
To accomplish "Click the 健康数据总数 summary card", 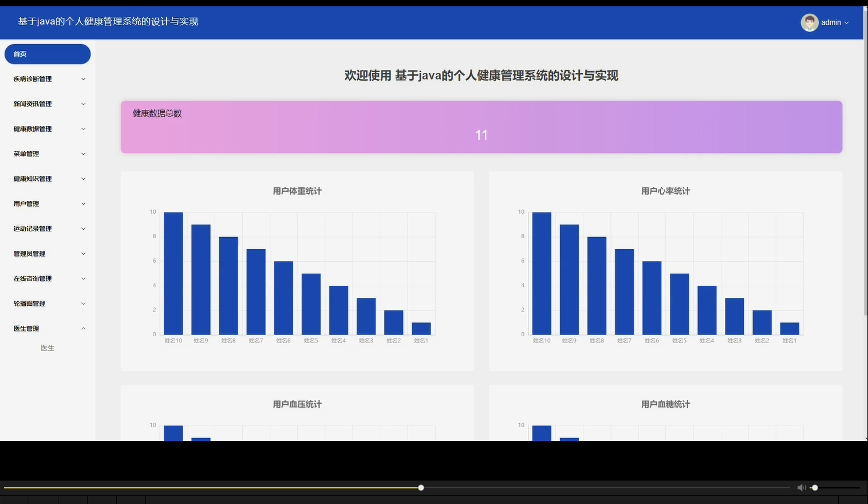I will click(481, 127).
